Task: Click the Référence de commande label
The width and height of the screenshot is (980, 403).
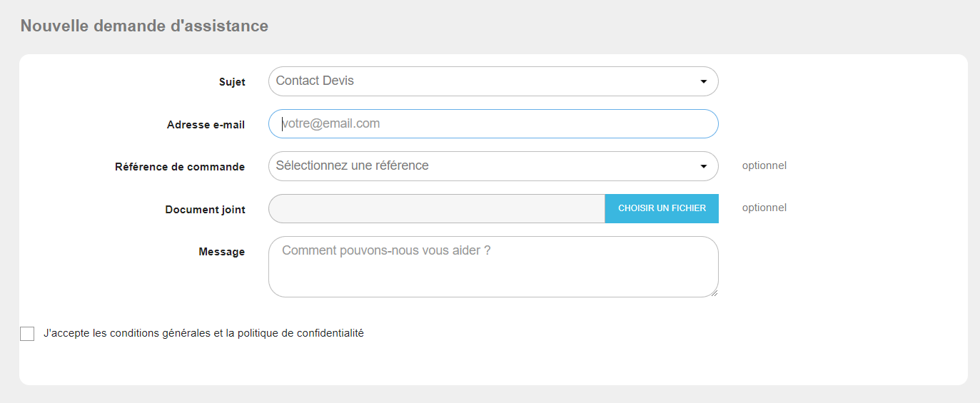Action: (180, 167)
